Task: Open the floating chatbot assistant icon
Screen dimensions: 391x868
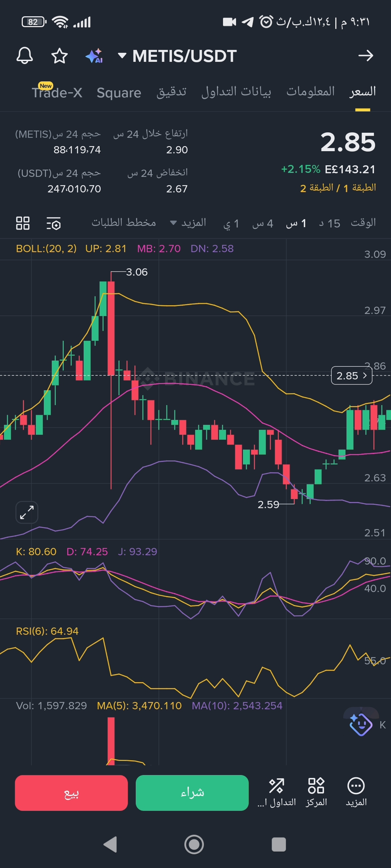Action: (361, 724)
